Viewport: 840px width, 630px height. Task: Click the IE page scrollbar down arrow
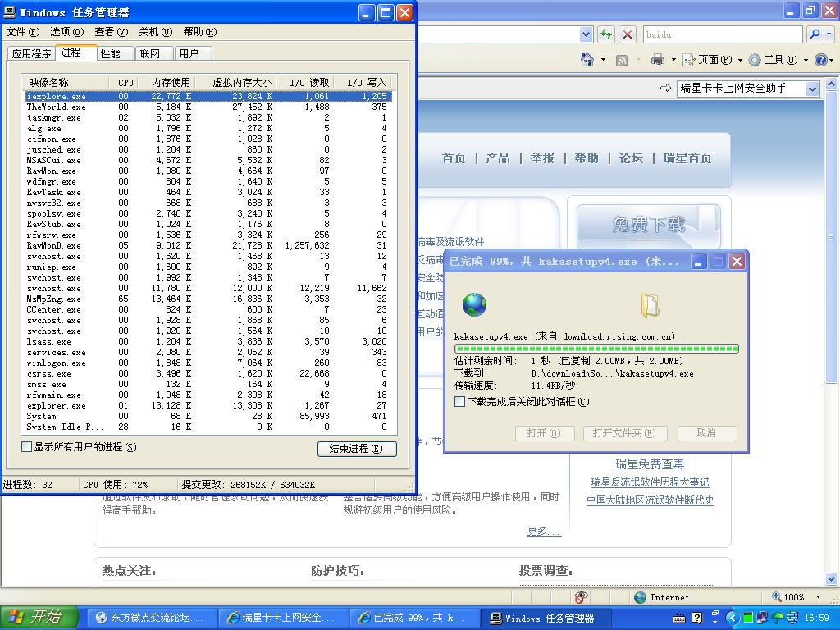point(832,578)
